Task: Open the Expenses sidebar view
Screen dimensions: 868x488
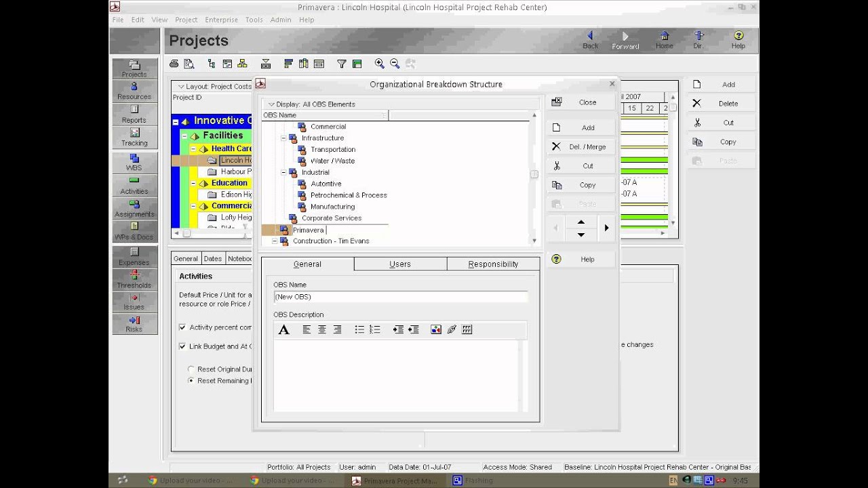Action: click(134, 256)
